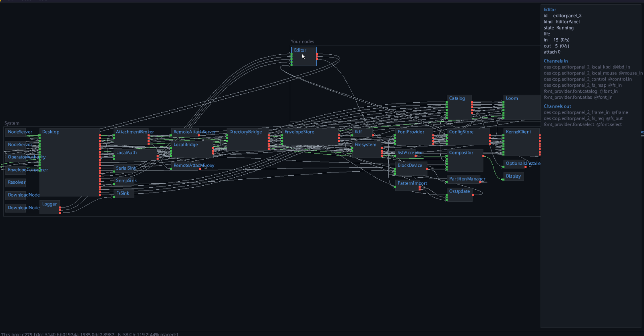Select the Display node

[514, 176]
